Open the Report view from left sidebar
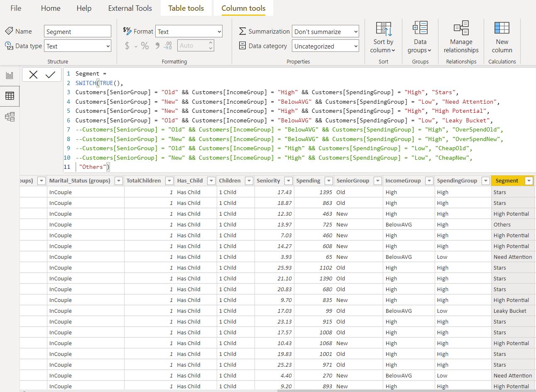 (10, 75)
